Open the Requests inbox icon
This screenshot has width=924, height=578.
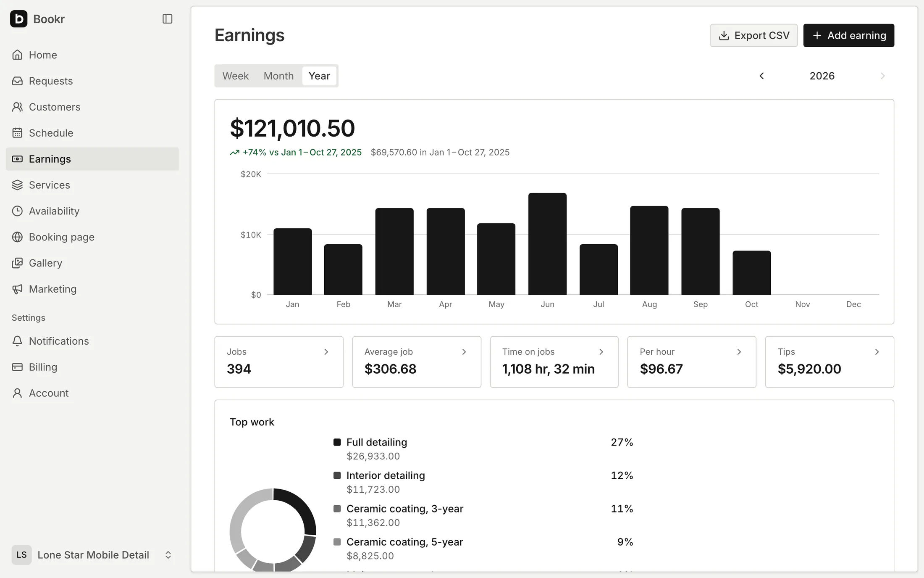point(17,81)
